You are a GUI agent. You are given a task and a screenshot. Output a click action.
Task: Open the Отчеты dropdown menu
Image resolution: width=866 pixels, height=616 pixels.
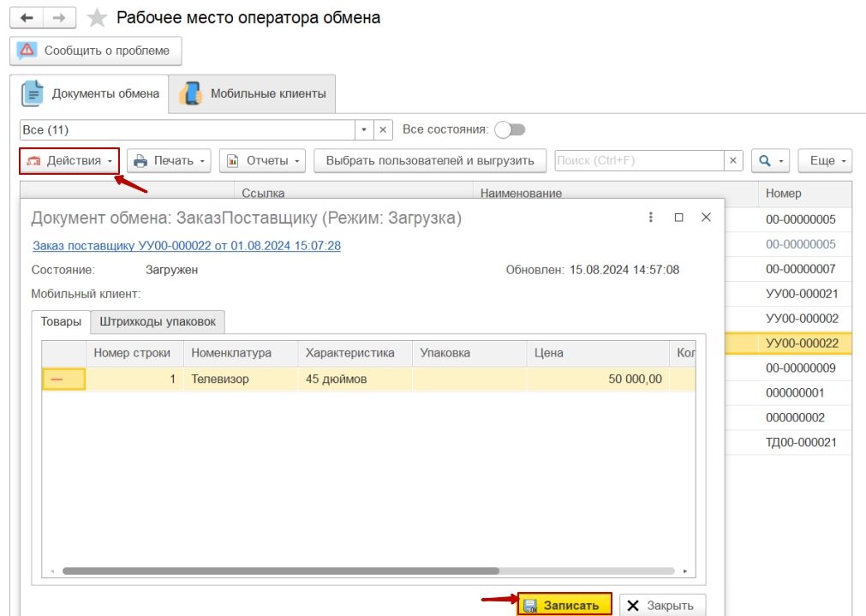tap(263, 160)
